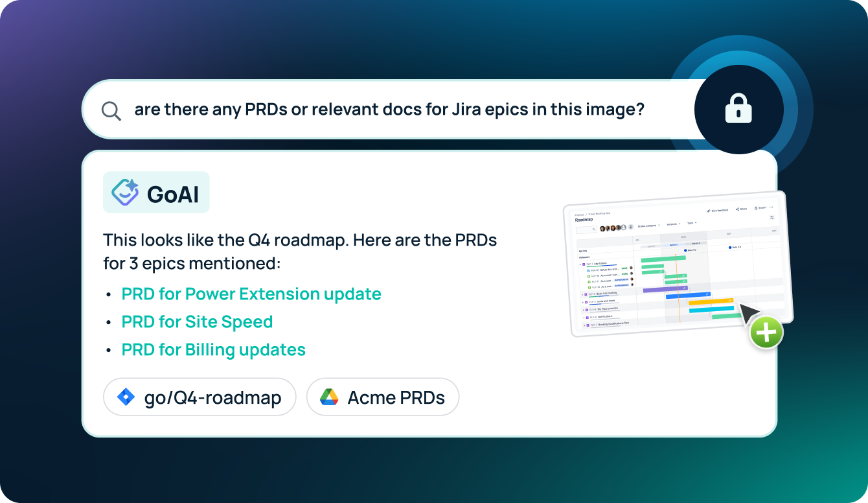Viewport: 868px width, 503px height.
Task: Click the purple epic bar in roadmap timeline
Action: click(x=661, y=289)
